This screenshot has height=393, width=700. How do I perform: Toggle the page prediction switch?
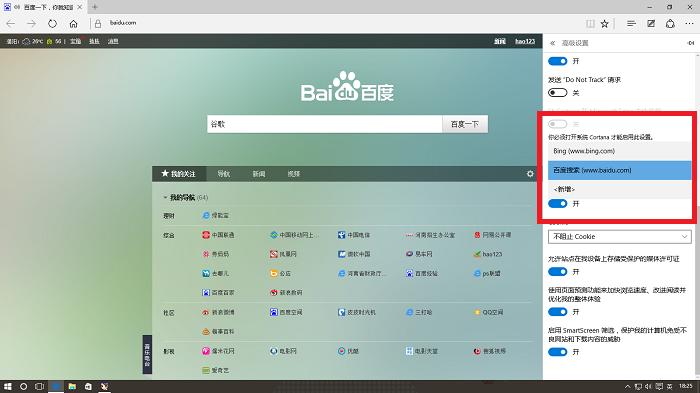557,312
